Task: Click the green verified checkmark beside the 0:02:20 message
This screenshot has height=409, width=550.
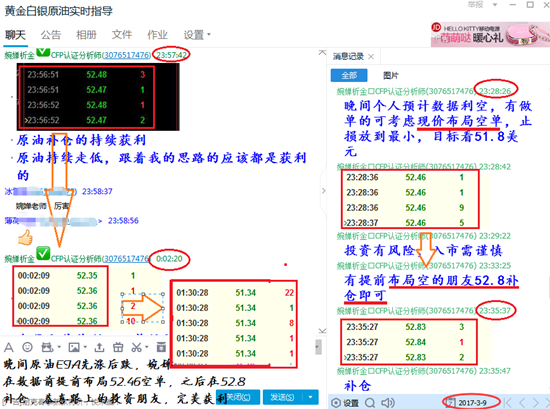Action: (x=43, y=253)
